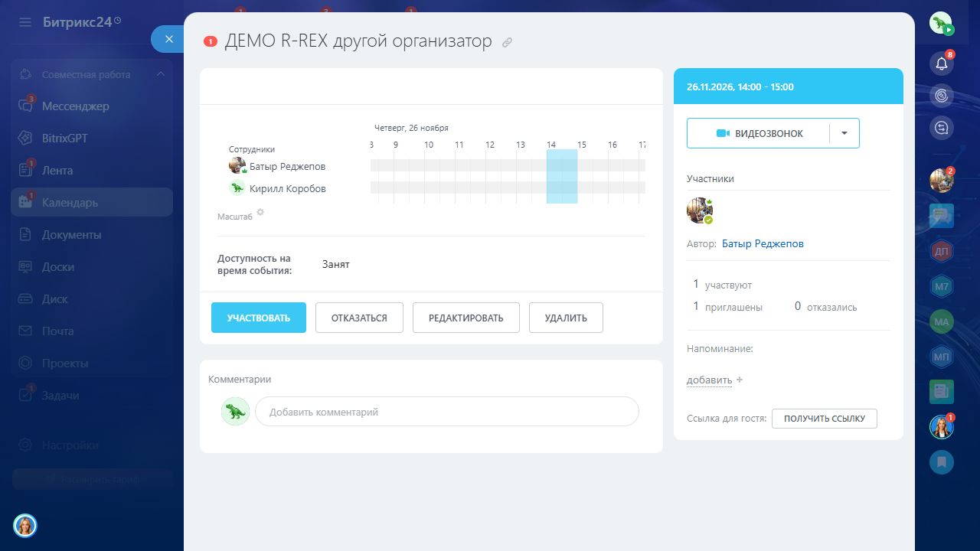Screen dimensions: 980x551
Task: Open the МА chat in right bar
Action: (x=942, y=321)
